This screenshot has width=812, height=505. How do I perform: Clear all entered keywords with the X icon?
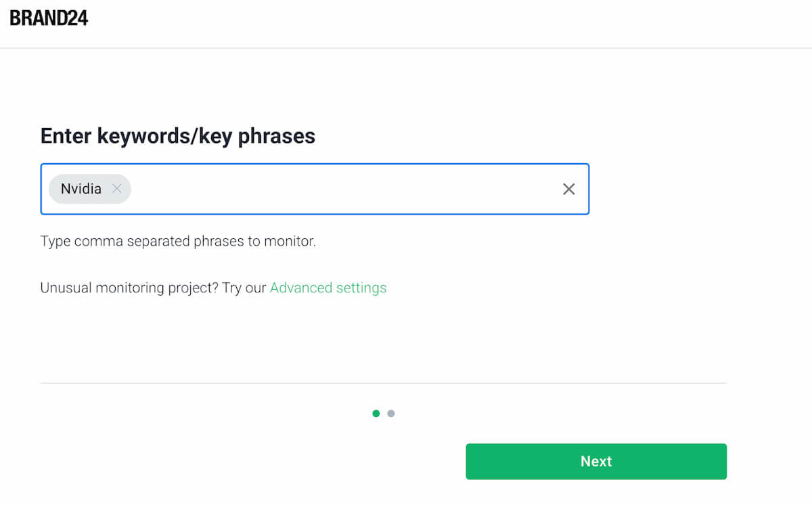click(x=569, y=189)
